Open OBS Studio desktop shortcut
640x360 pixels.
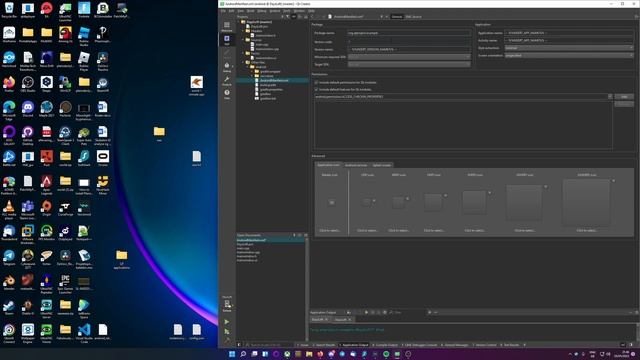[x=28, y=84]
